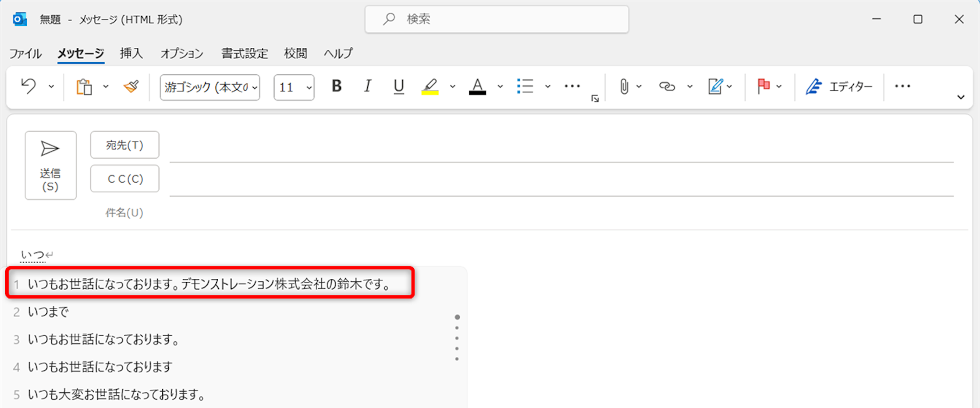The width and height of the screenshot is (980, 408).
Task: Click the 送信(S) send button
Action: (x=50, y=165)
